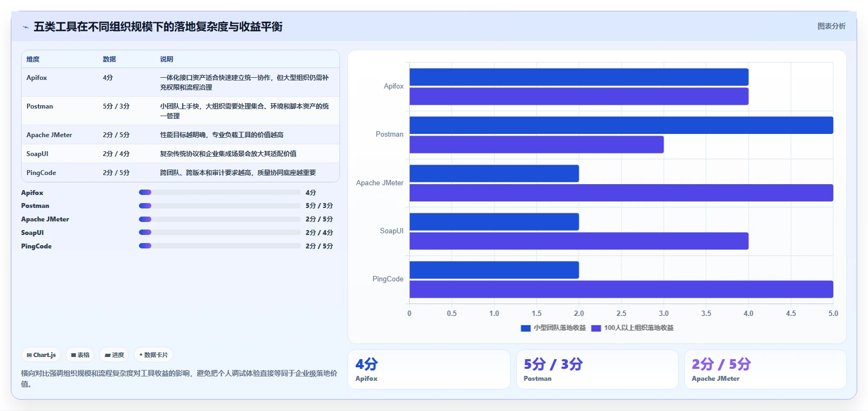Click the Apache JMeter chart axis label
868x411 pixels.
380,183
